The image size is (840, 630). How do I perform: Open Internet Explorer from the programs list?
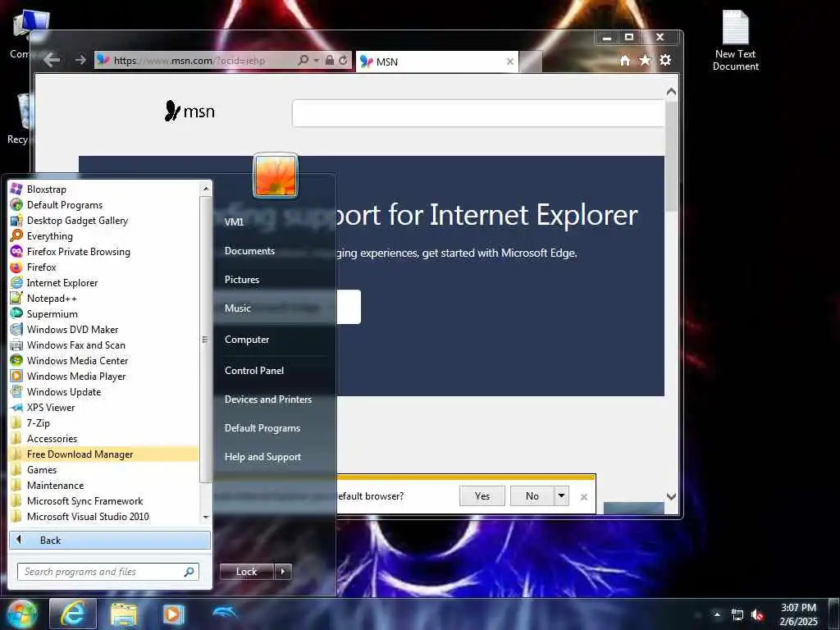62,282
